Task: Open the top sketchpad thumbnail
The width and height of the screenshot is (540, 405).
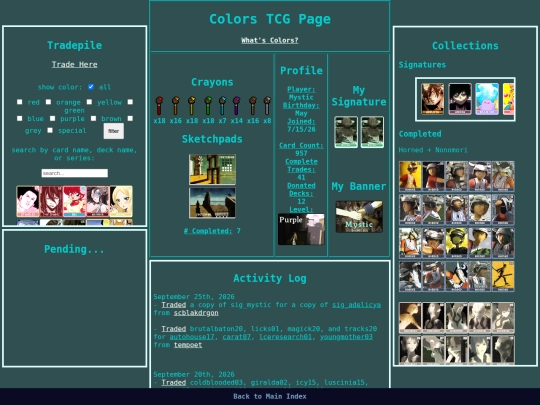Action: click(x=212, y=169)
